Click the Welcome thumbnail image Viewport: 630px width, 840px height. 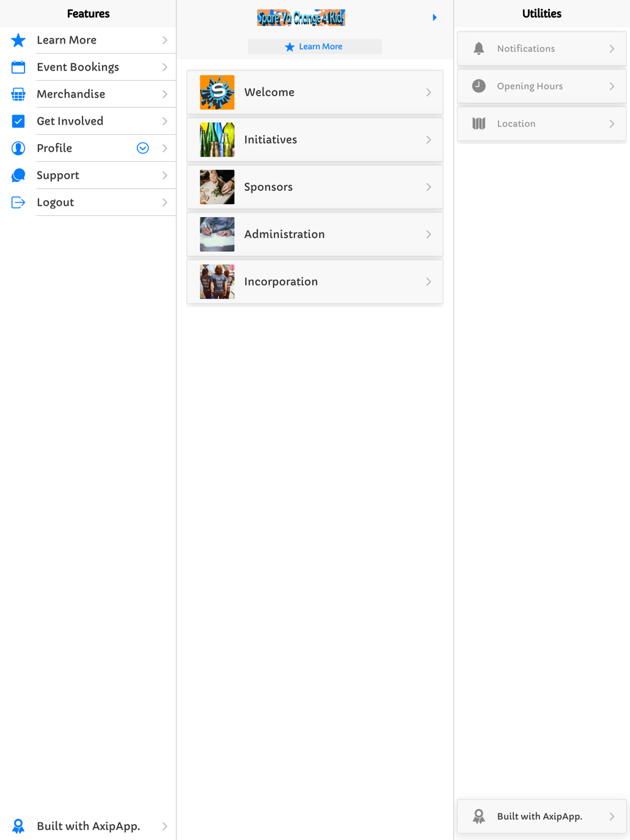coord(217,93)
